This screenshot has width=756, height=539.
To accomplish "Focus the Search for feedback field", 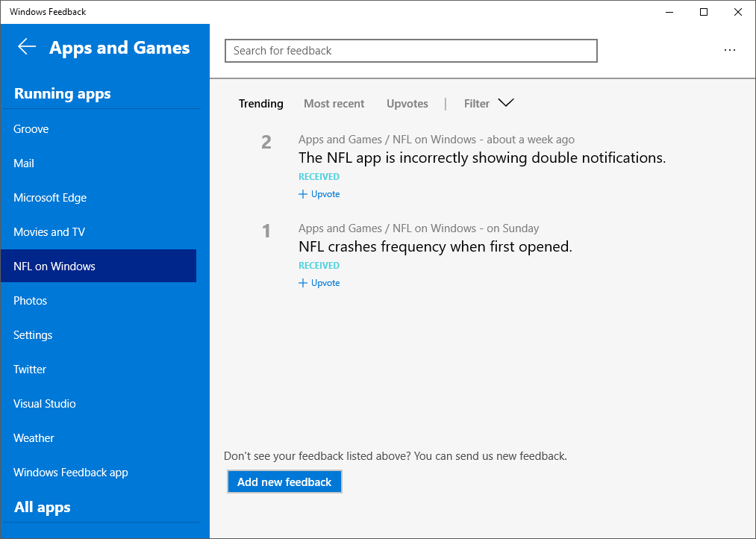I will (x=410, y=51).
